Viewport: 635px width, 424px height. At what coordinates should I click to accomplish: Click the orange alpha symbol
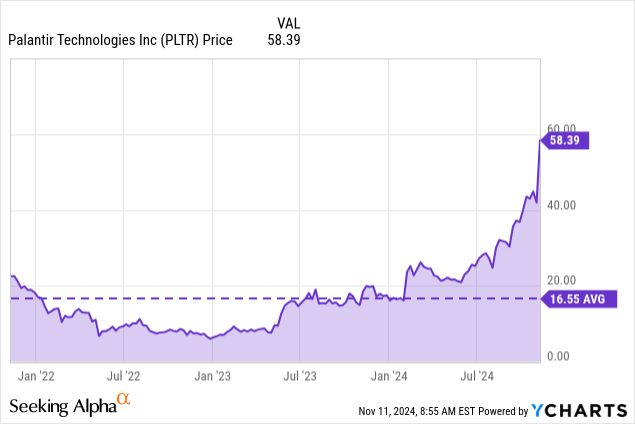click(124, 400)
